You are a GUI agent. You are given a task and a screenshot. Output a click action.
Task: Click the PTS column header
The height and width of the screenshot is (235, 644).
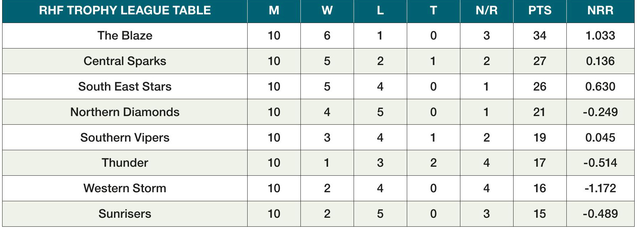(539, 10)
